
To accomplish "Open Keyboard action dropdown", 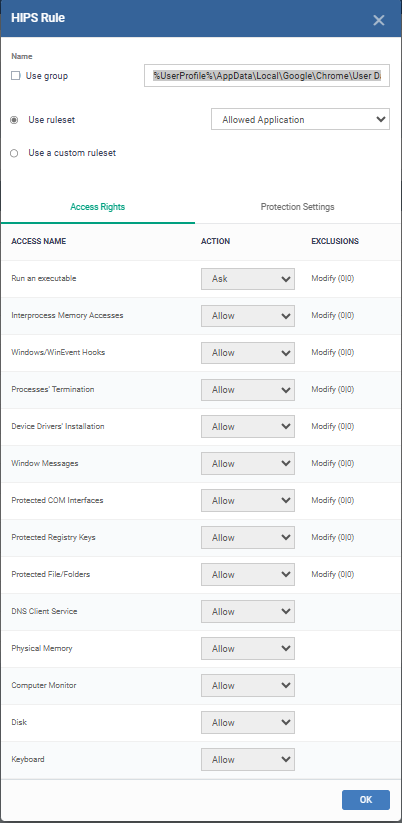I will 248,759.
